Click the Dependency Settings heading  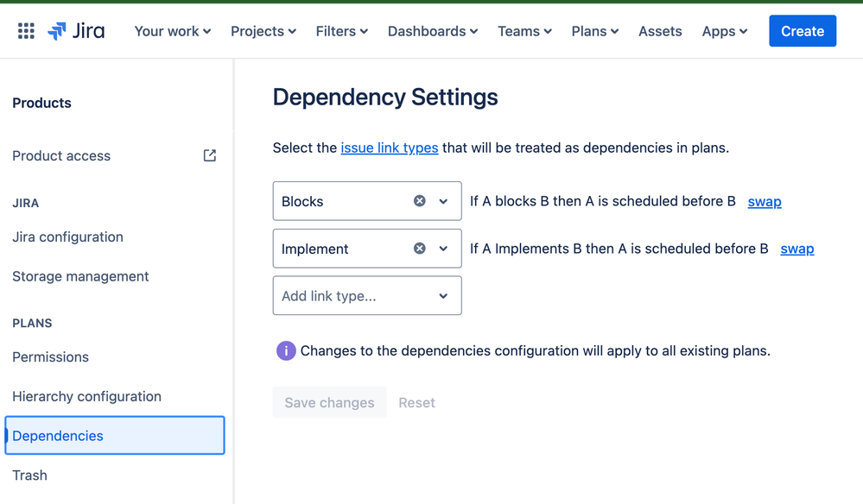(385, 98)
